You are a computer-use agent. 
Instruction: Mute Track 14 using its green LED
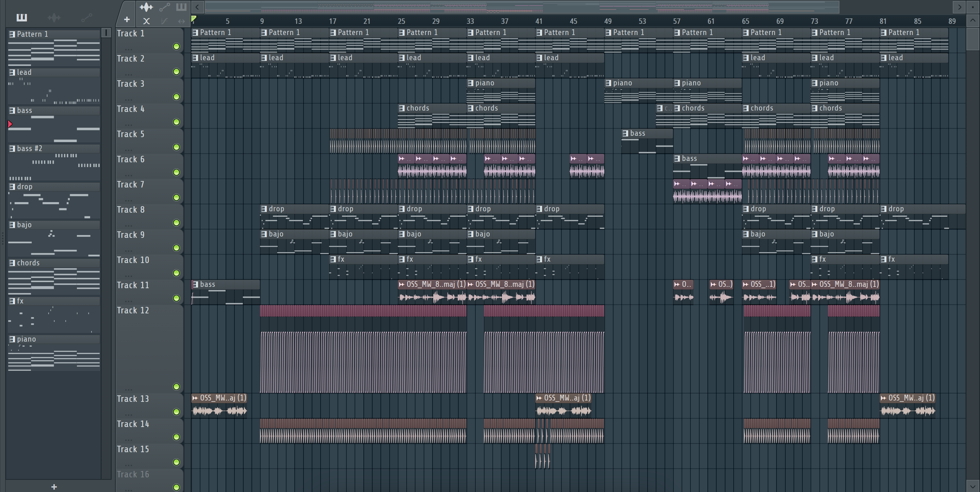(x=177, y=437)
